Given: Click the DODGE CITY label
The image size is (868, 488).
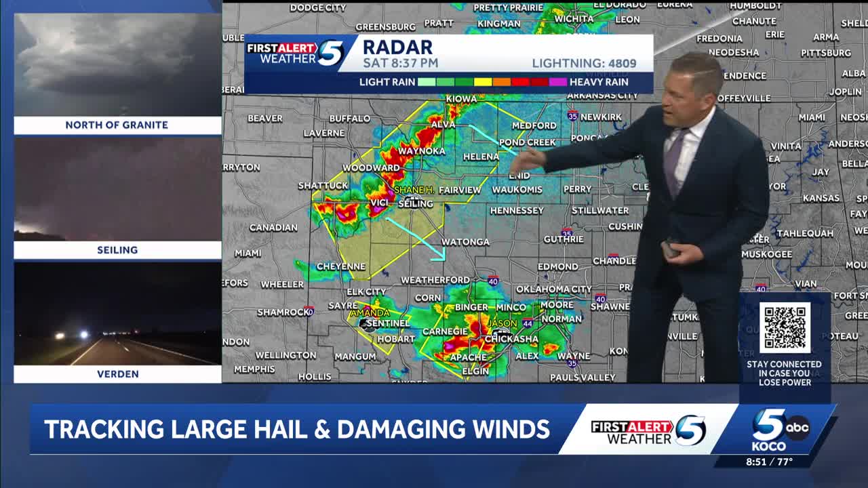Looking at the screenshot, I should pos(318,8).
